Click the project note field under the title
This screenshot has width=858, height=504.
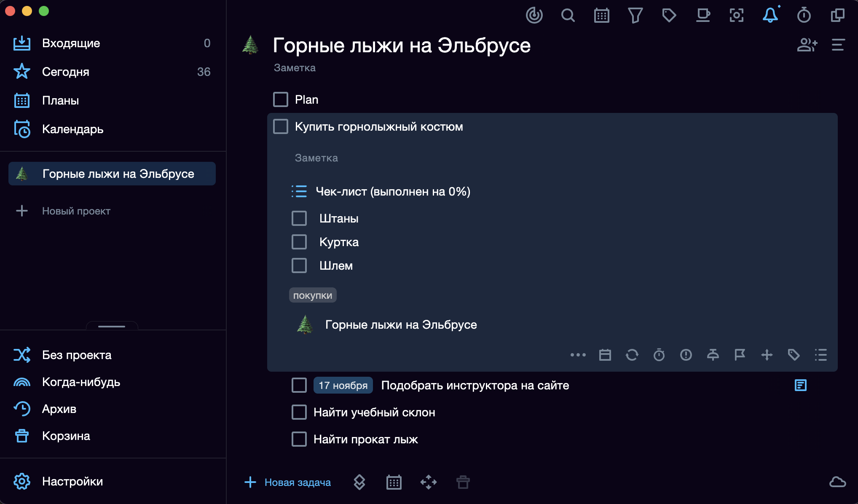[x=295, y=67]
